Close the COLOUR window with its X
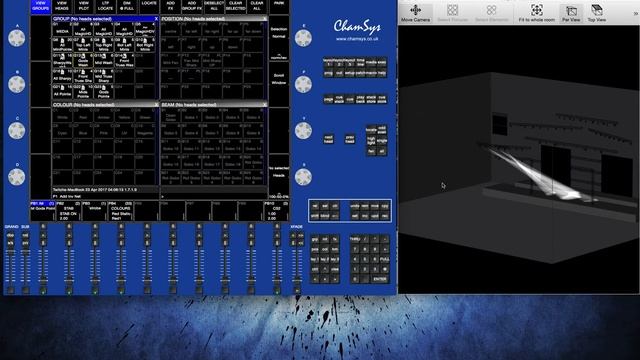 [156, 105]
